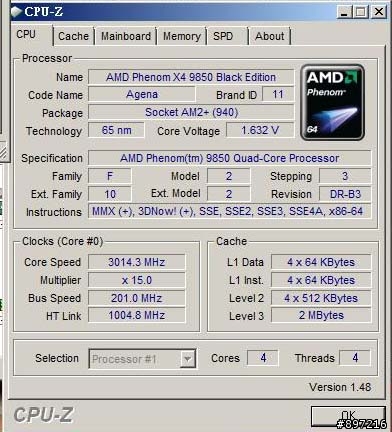Image resolution: width=392 pixels, height=432 pixels.
Task: Click the Ext. Model value 2
Action: pyautogui.click(x=228, y=194)
